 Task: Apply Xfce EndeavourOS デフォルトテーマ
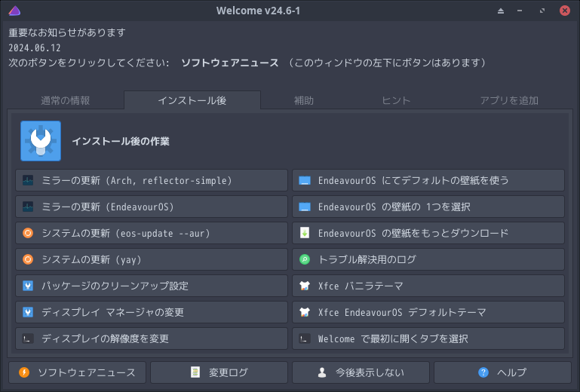pyautogui.click(x=428, y=312)
